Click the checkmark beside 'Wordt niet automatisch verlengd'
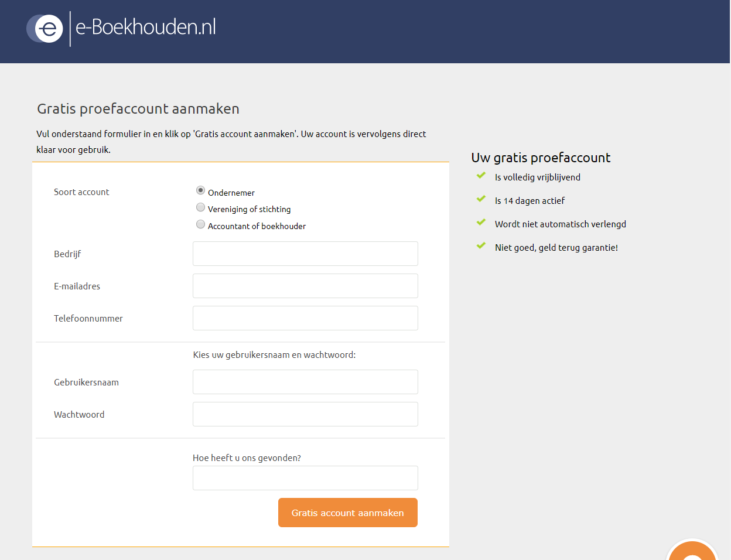 480,223
